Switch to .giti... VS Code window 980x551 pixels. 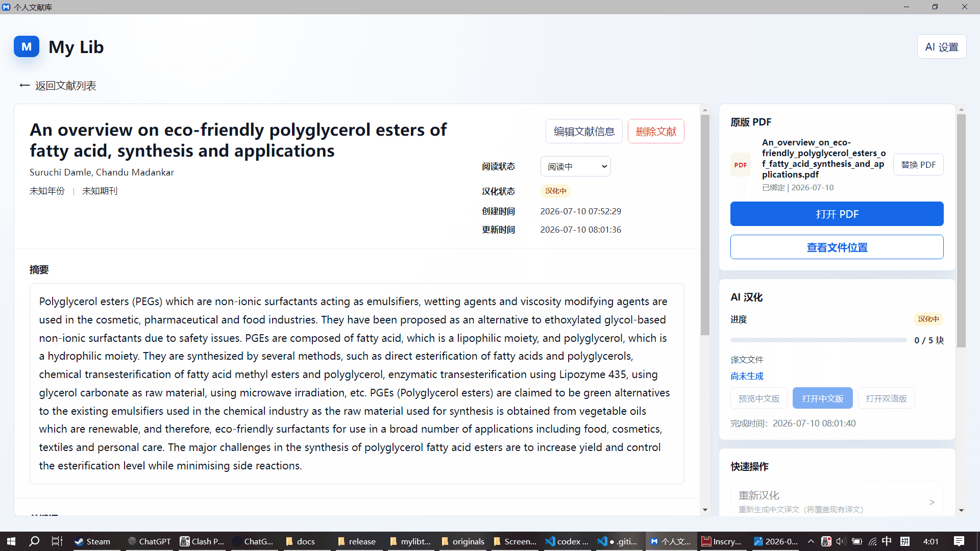(x=619, y=541)
